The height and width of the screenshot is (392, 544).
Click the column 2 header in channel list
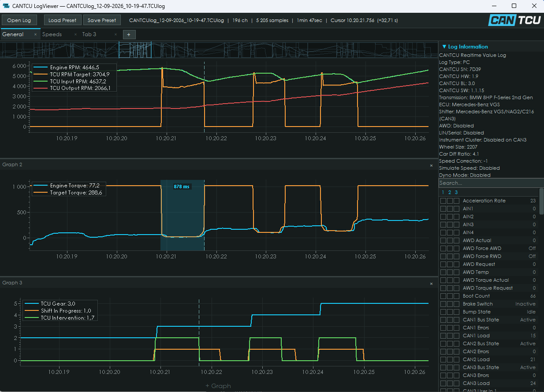[450, 192]
